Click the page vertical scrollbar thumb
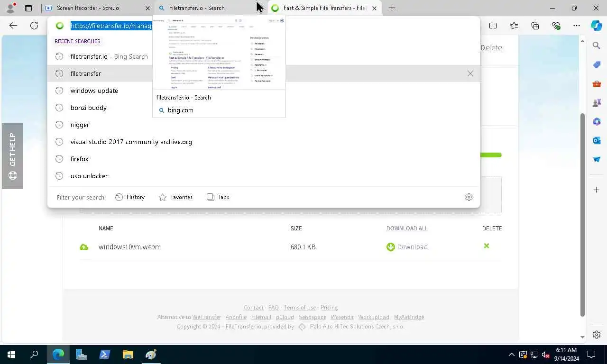The width and height of the screenshot is (607, 364). 582,215
